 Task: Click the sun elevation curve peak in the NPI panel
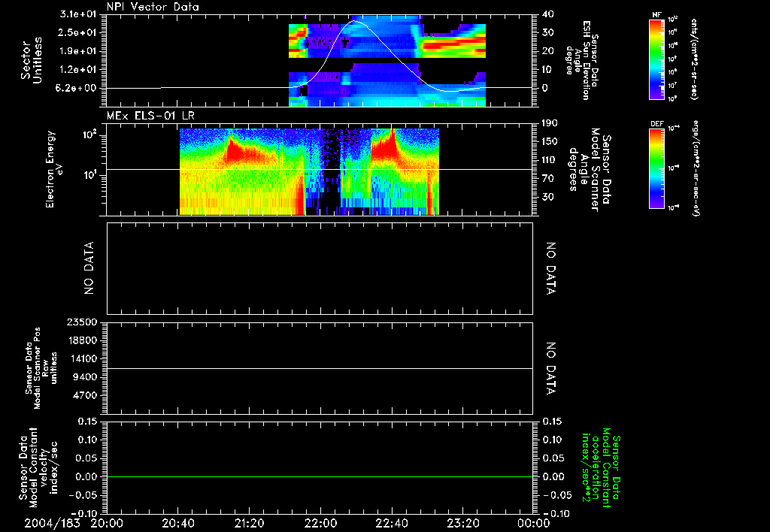click(x=355, y=20)
